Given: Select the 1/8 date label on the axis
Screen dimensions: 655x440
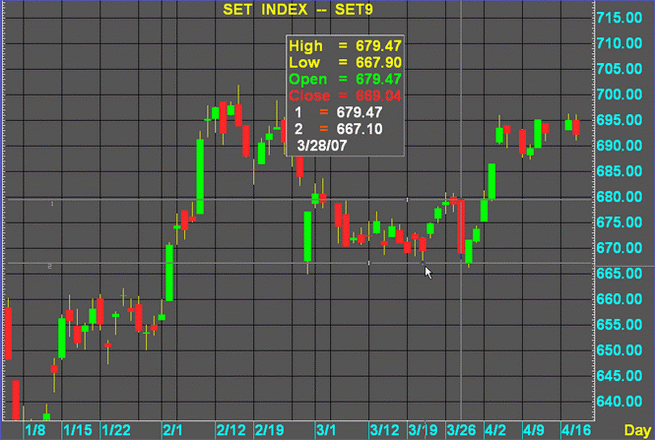Looking at the screenshot, I should pos(35,430).
